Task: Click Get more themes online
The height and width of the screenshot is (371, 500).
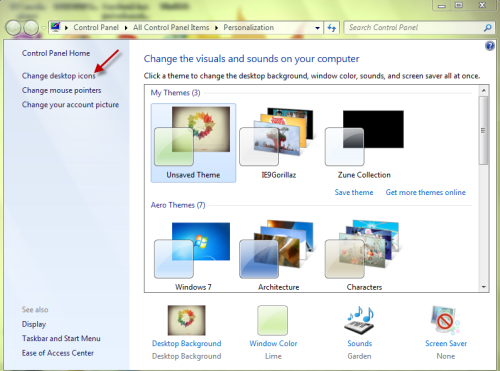Action: coord(426,192)
